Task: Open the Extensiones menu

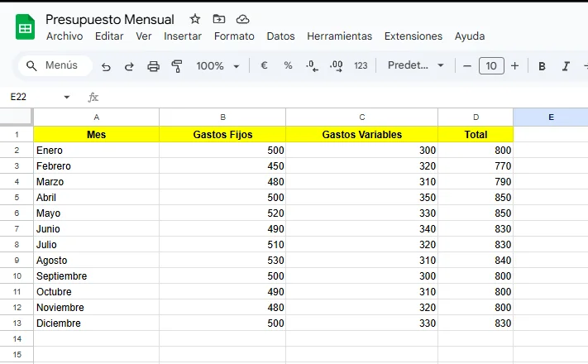Action: point(414,36)
